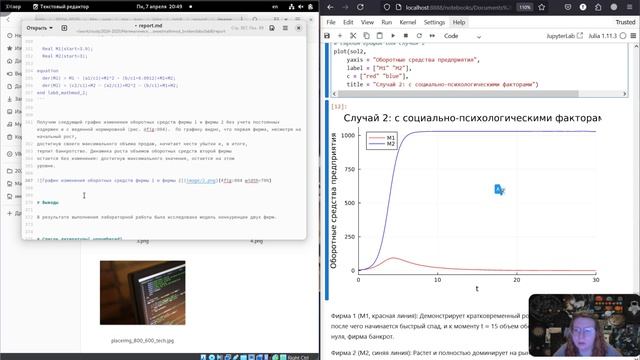
Task: Go back in the browser
Action: 330,7
